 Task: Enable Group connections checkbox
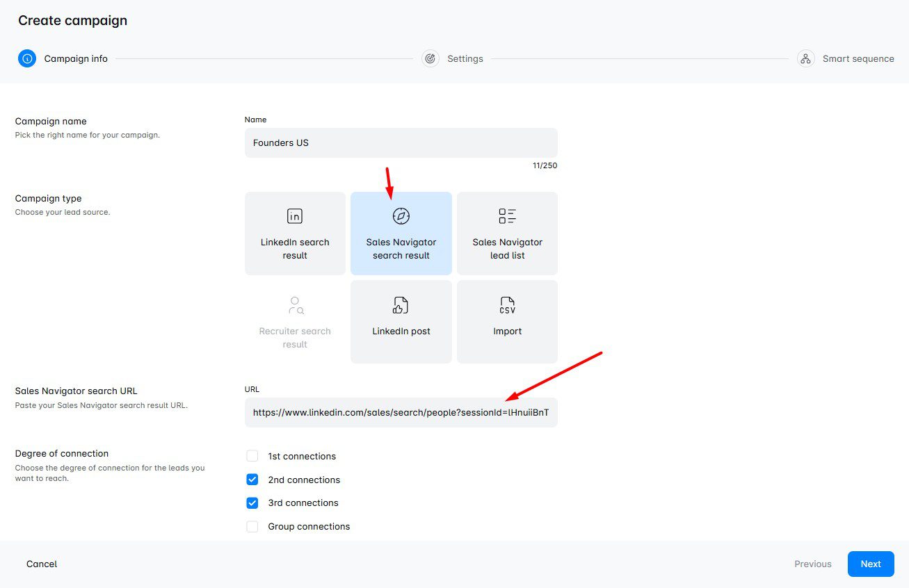[252, 526]
